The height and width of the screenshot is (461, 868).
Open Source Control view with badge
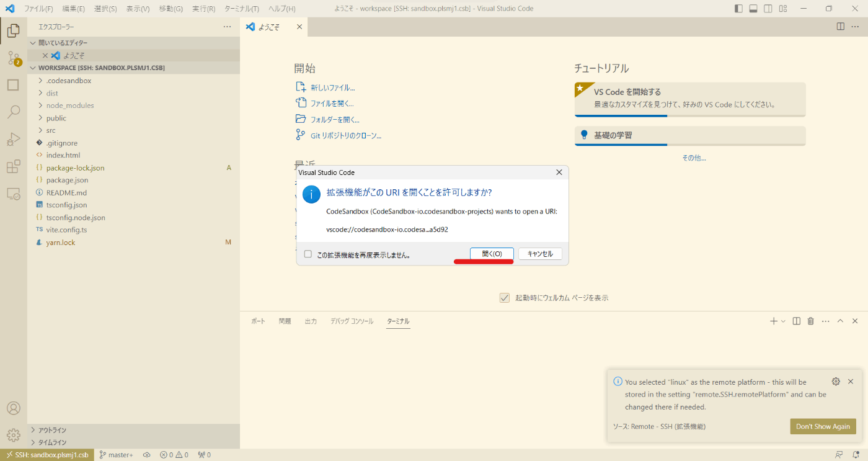point(13,58)
